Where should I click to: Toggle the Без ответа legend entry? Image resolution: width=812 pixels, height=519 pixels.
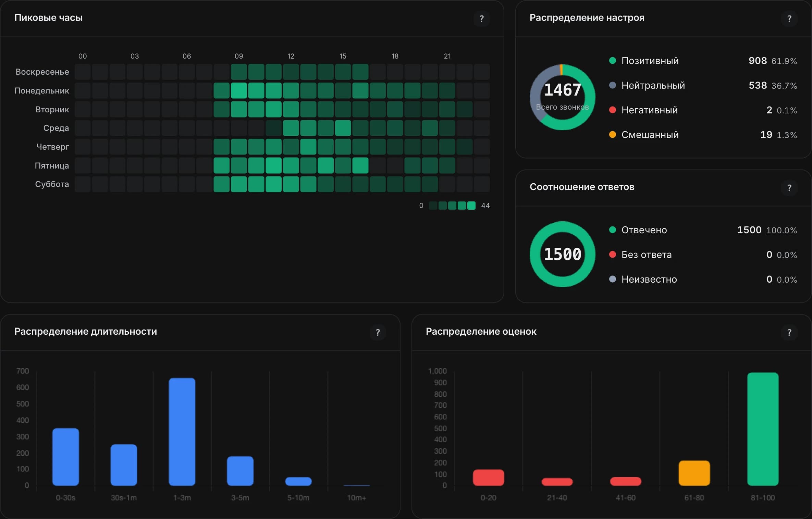(703, 255)
